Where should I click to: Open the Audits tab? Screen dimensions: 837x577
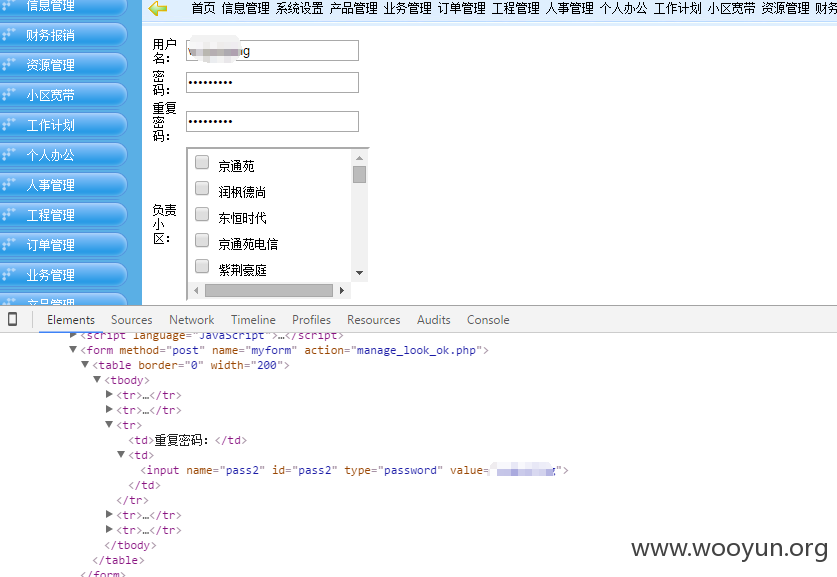coord(433,320)
